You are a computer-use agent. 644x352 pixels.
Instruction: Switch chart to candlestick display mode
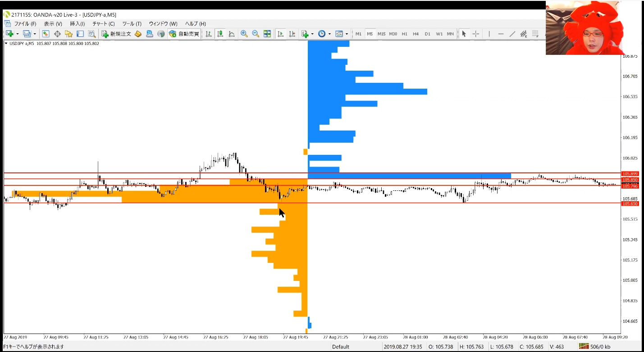pyautogui.click(x=220, y=34)
